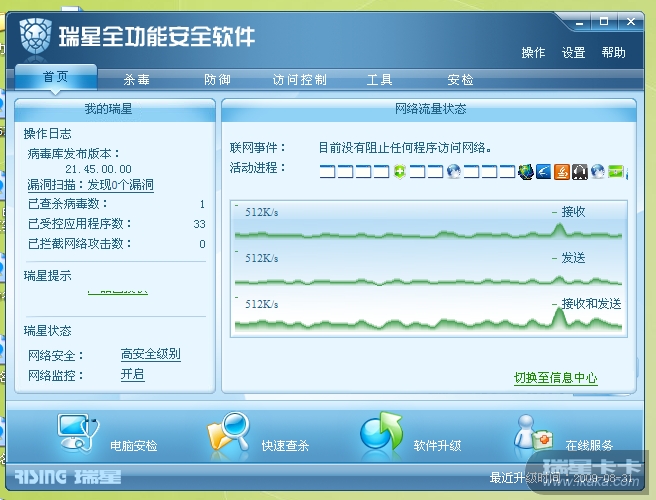Viewport: 656px width, 500px height.
Task: Click the 高安全级别 security level link
Action: click(x=151, y=354)
